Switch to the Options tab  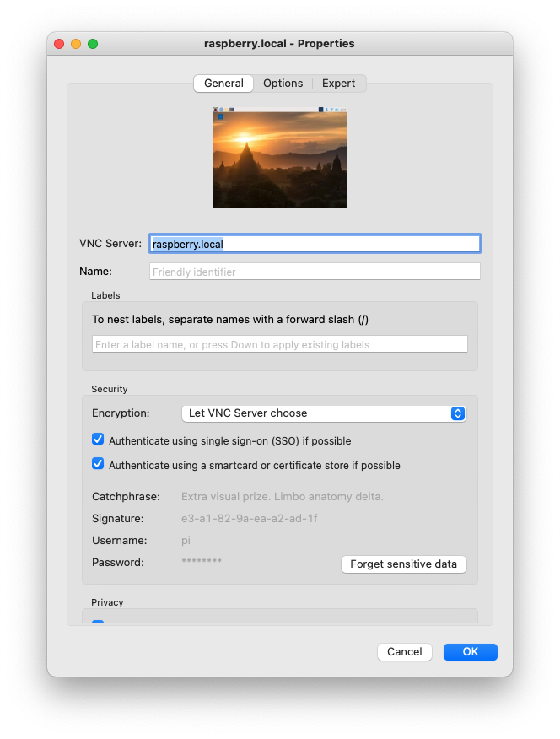[x=283, y=84]
